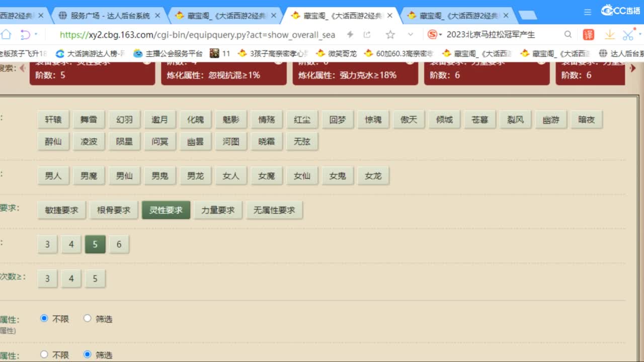Click the share page icon in address bar

(367, 34)
